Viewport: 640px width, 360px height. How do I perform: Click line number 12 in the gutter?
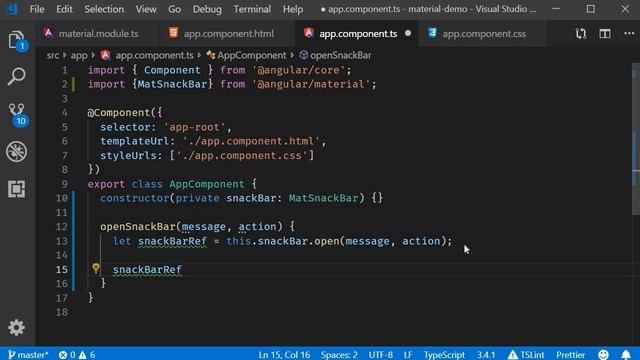[62, 227]
